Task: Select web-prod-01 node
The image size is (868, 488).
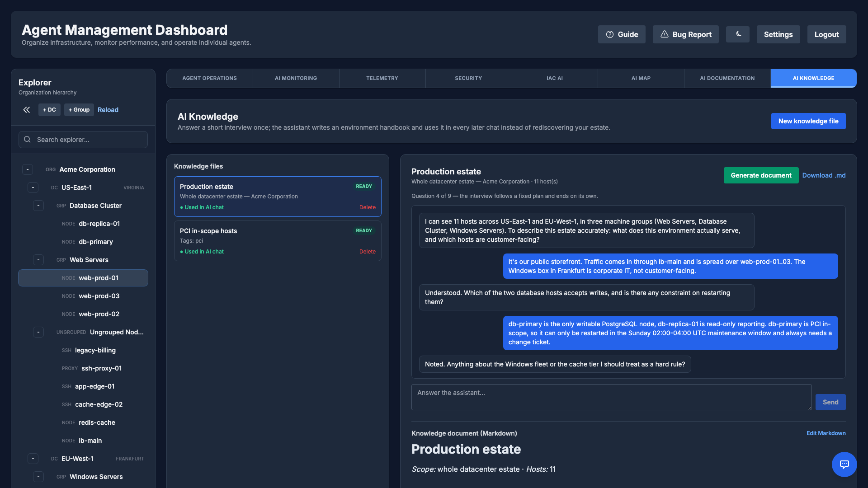Action: (83, 278)
